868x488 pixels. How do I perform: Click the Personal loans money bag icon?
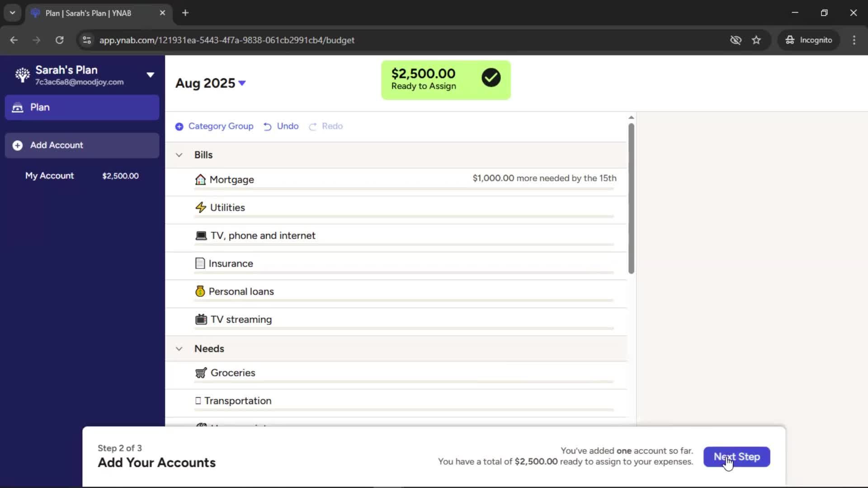pyautogui.click(x=200, y=291)
